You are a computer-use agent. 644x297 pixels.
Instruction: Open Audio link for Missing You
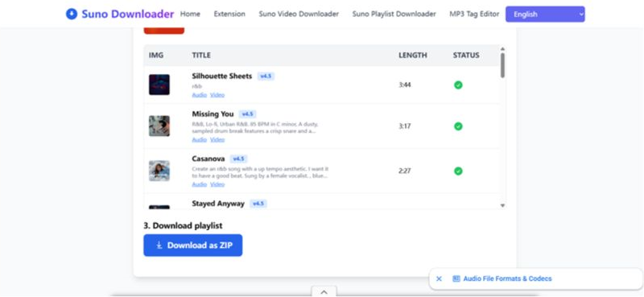(x=199, y=140)
